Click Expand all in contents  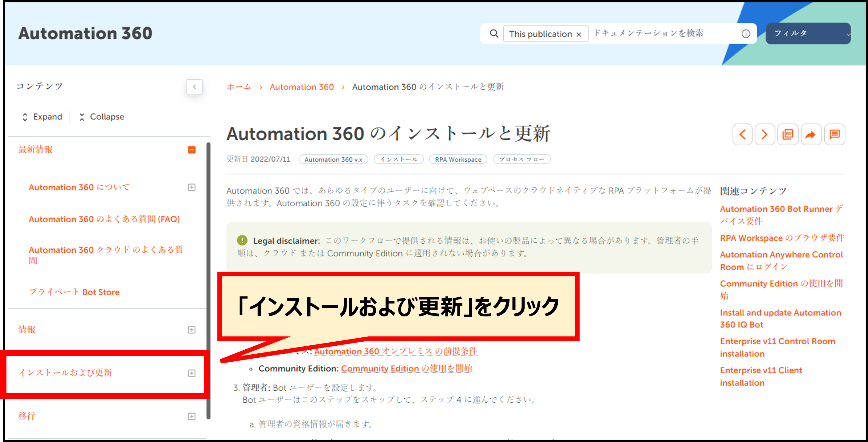coord(42,117)
